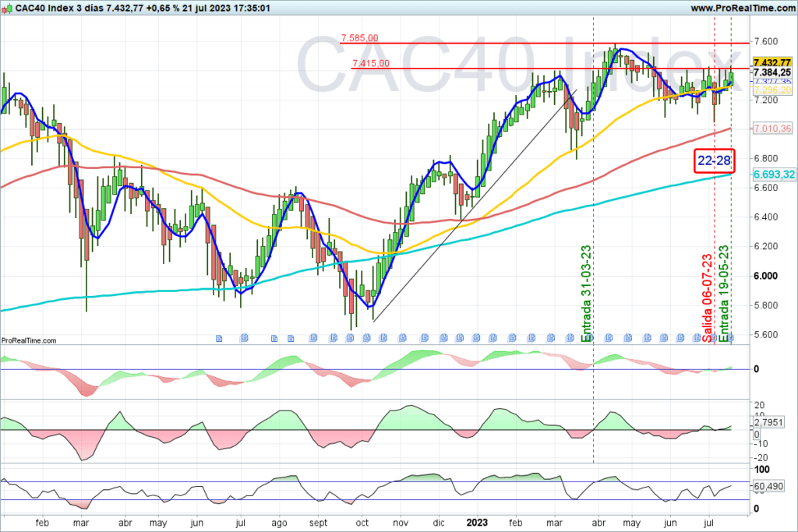
Task: Click the "+0,65 %" change value in the title
Action: 162,8
